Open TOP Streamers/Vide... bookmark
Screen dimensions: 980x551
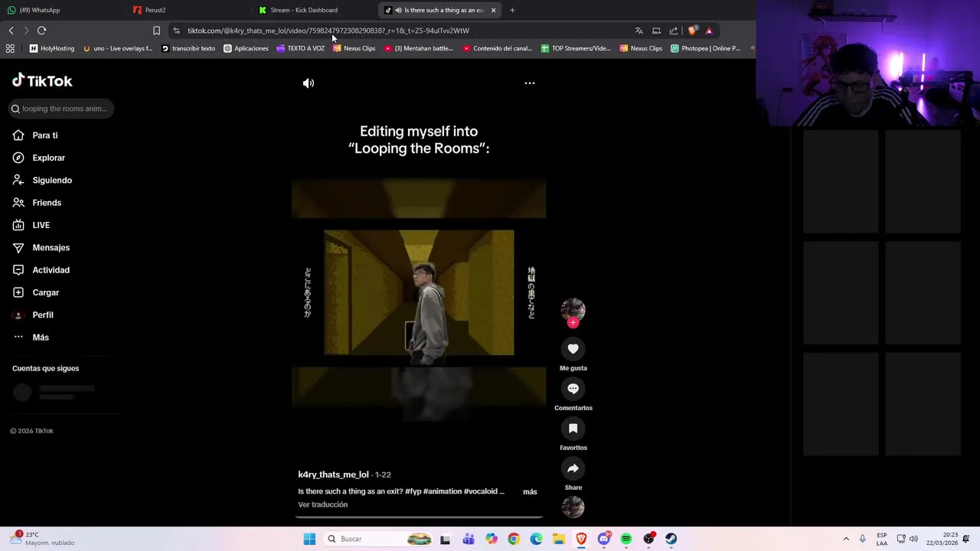(x=576, y=48)
